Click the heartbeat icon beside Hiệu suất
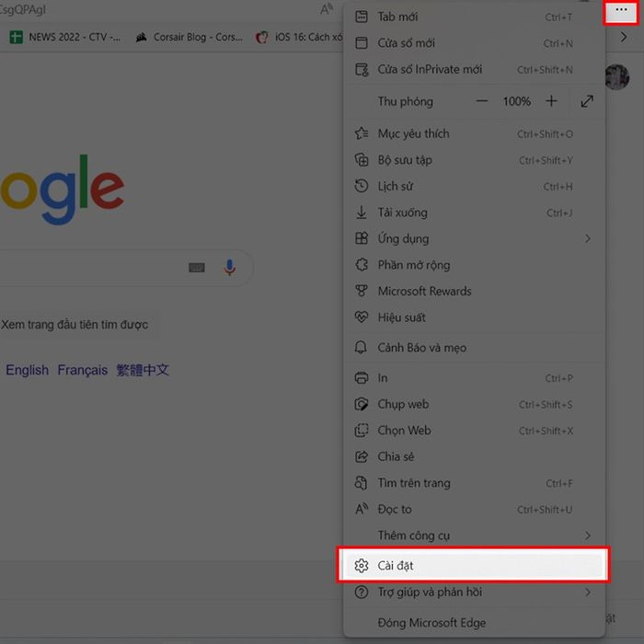 [362, 316]
